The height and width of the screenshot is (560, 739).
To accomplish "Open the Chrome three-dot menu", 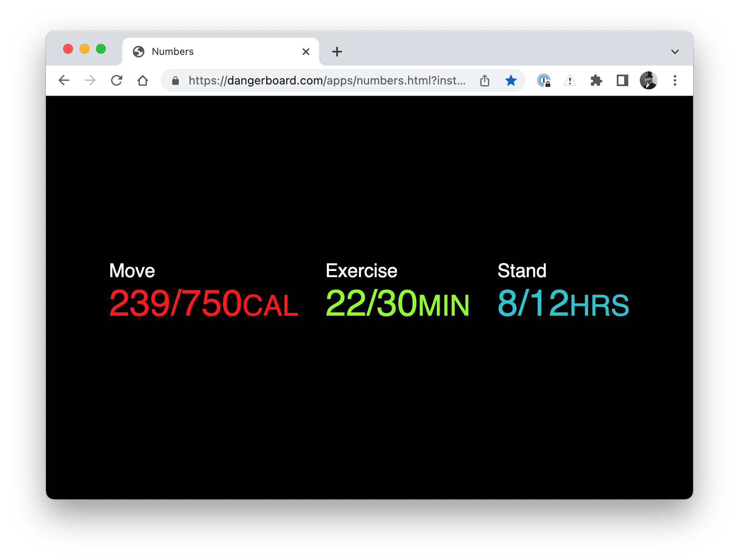I will [675, 80].
